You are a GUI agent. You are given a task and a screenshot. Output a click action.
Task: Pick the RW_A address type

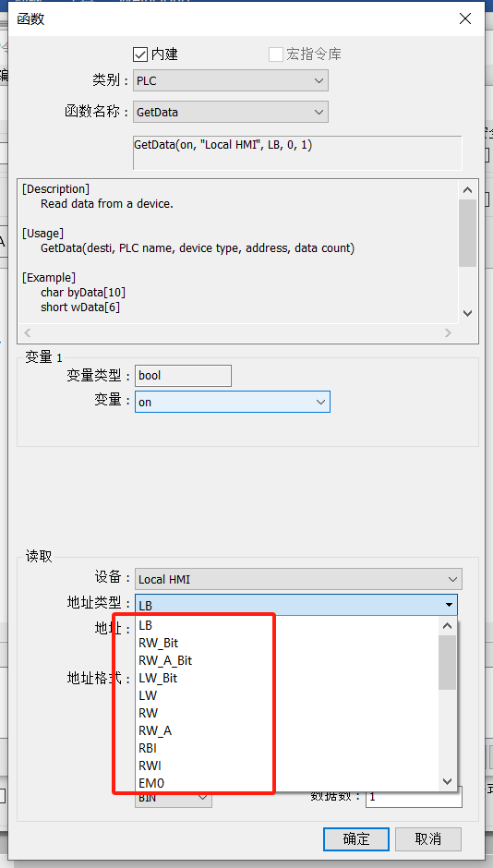point(155,730)
